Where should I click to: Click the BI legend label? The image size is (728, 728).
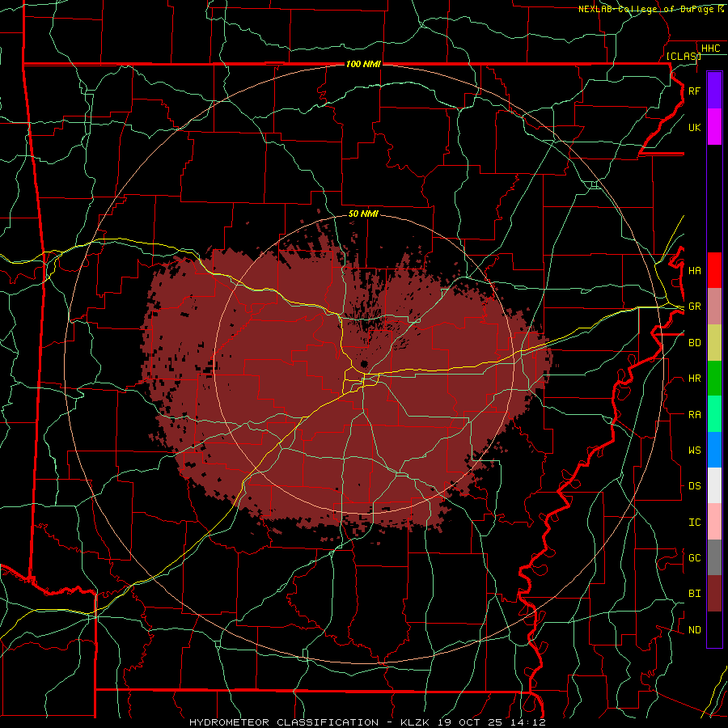coord(694,594)
